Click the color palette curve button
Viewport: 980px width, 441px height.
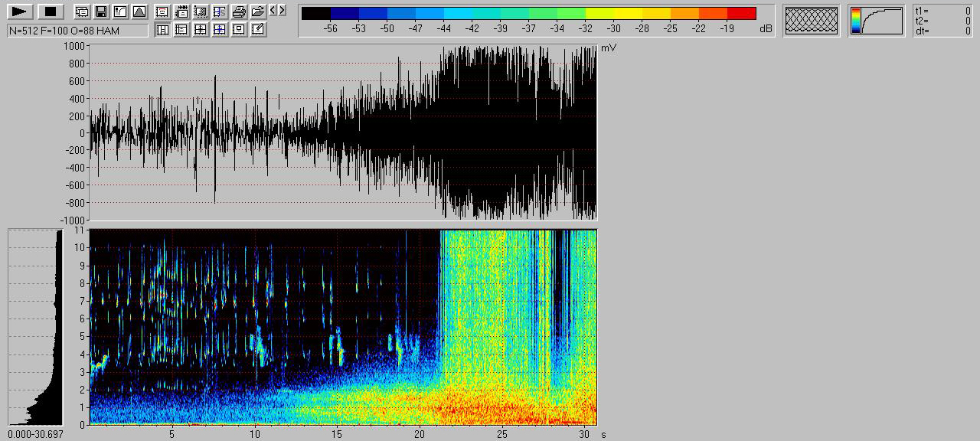click(877, 21)
